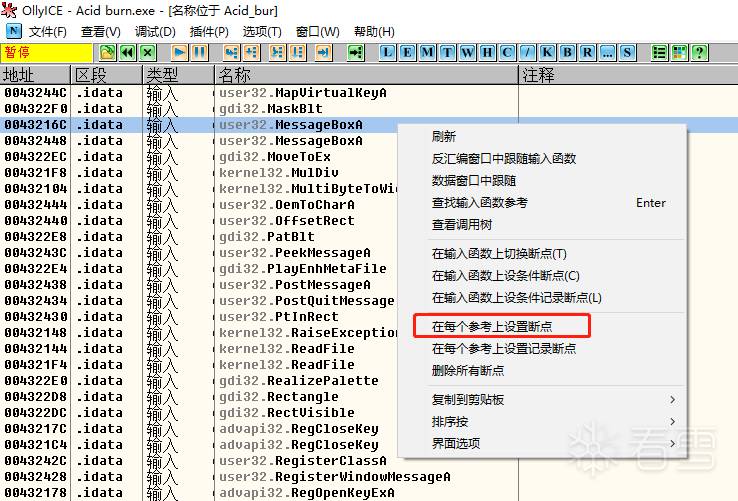This screenshot has height=501, width=738.
Task: Expand 排序按 submenu
Action: point(542,421)
